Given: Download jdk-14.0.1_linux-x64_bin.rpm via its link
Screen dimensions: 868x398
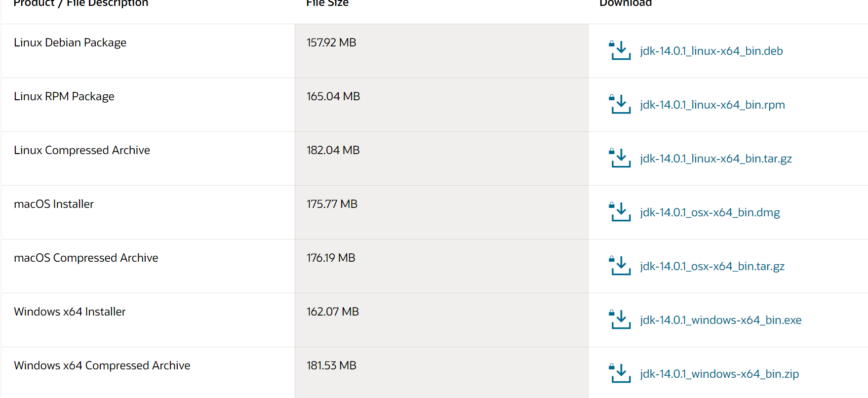Looking at the screenshot, I should point(712,105).
